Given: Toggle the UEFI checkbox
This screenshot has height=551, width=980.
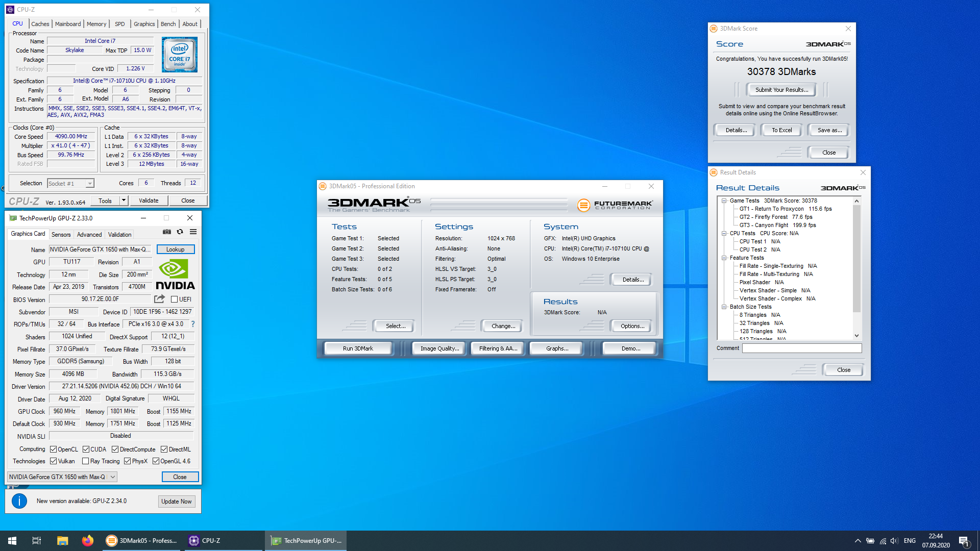Looking at the screenshot, I should 174,299.
